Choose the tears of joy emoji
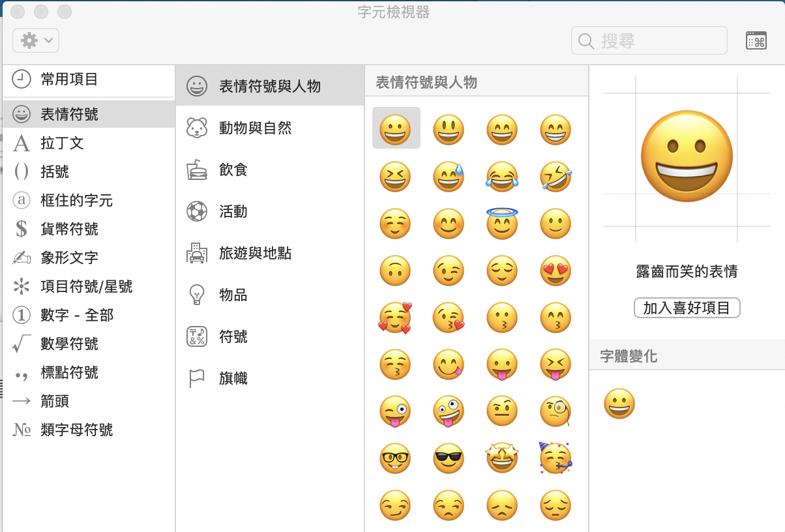This screenshot has height=532, width=785. point(503,177)
